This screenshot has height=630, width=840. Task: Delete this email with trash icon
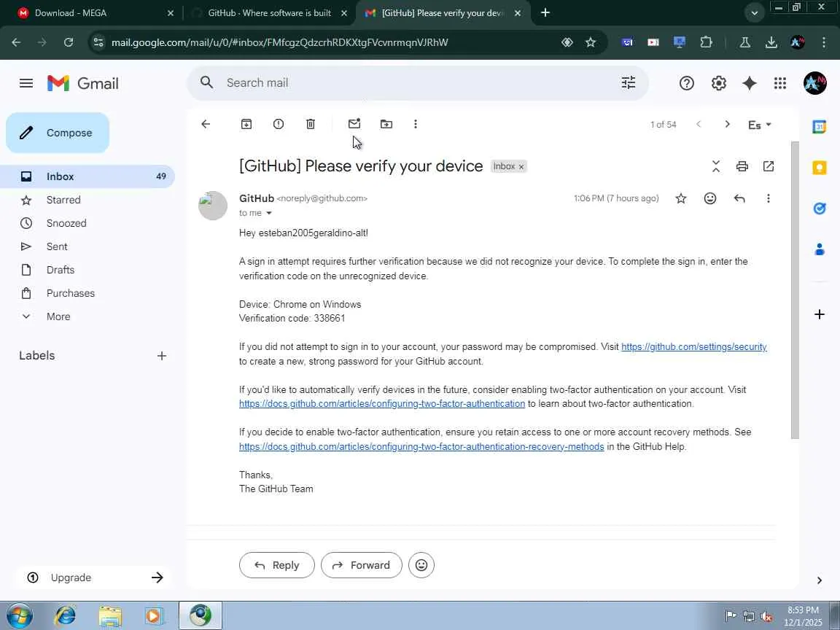coord(311,124)
